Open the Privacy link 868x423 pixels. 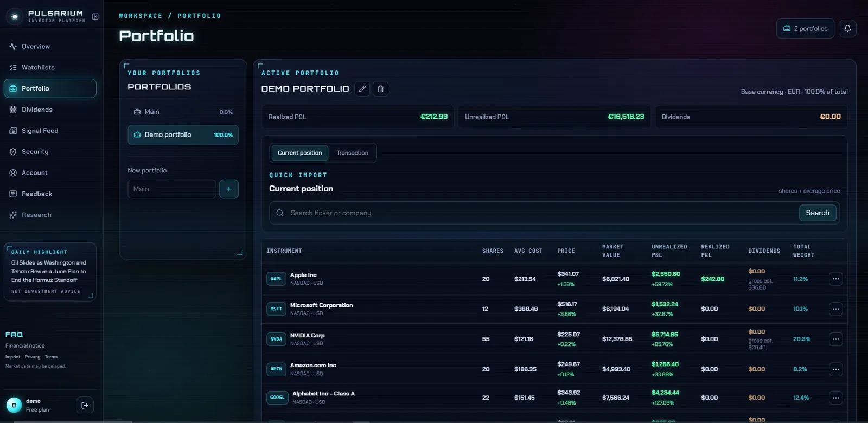point(33,357)
